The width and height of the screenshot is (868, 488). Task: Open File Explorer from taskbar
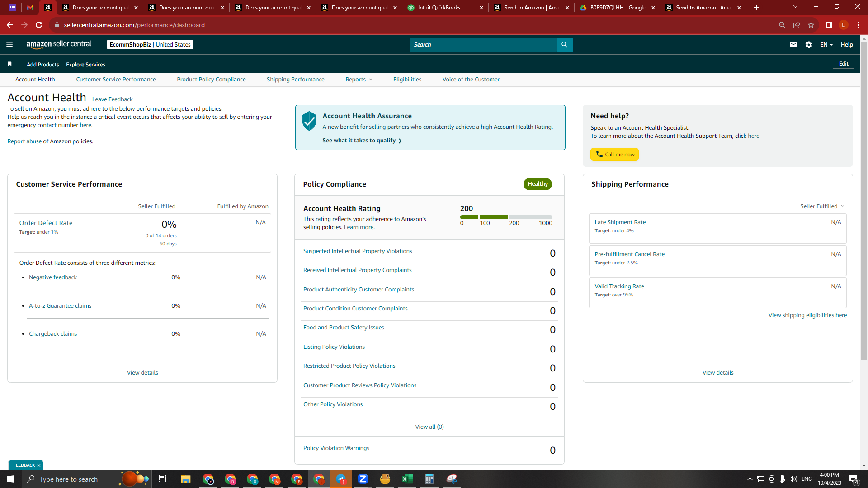pos(186,479)
